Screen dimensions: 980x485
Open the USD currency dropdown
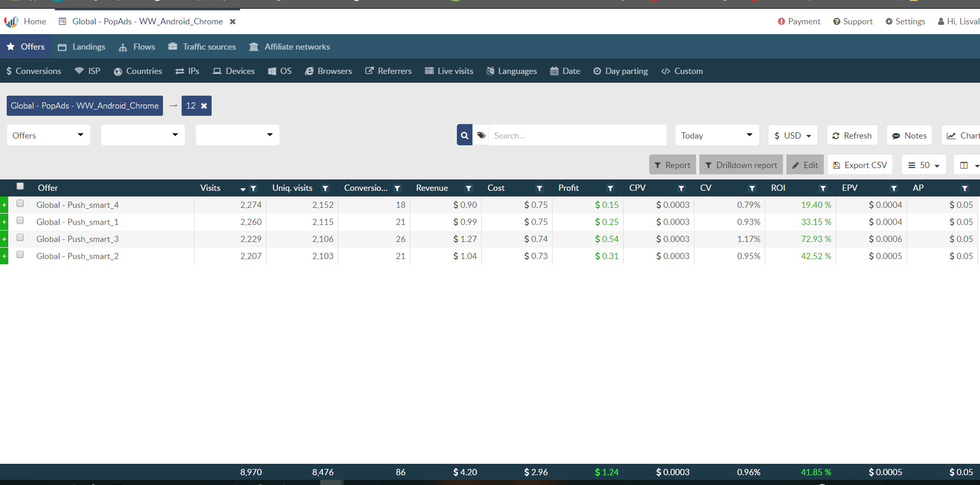793,135
